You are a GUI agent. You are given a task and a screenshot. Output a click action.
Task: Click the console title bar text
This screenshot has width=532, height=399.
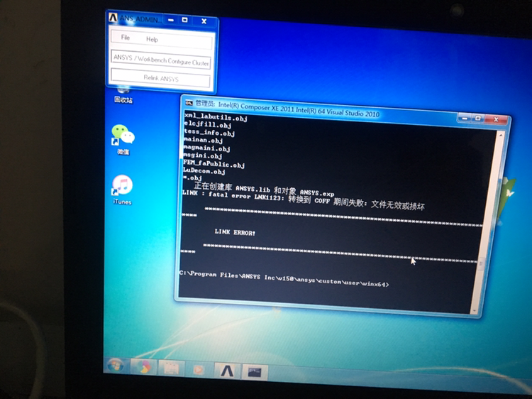[287, 109]
